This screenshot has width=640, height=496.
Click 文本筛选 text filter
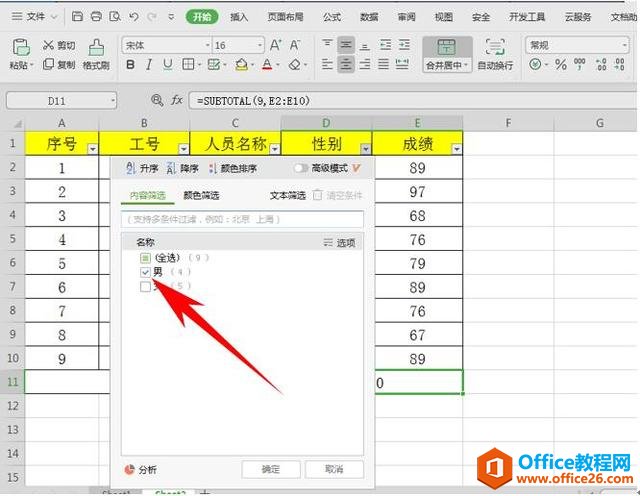coord(288,196)
